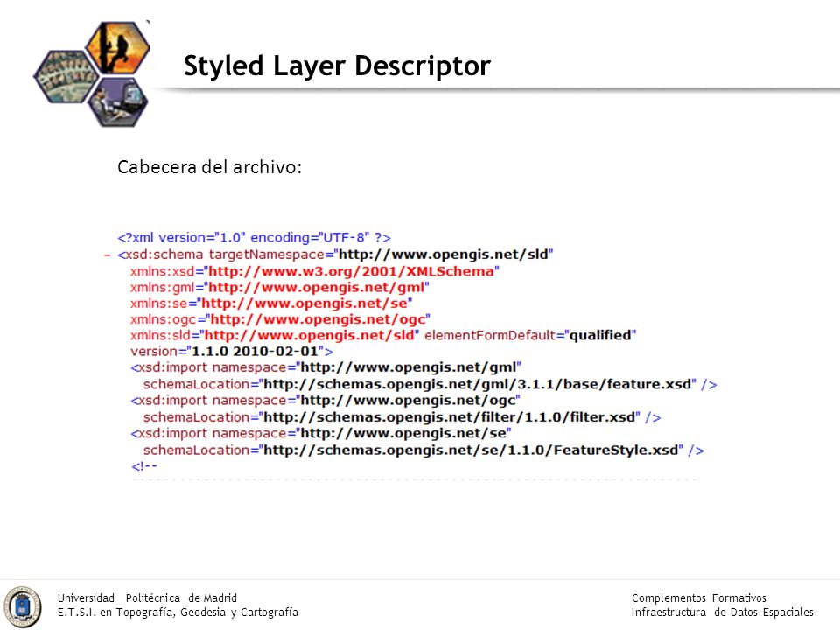
Task: Click 'Universidad Politécnica de Madrid' footer text
Action: [147, 598]
